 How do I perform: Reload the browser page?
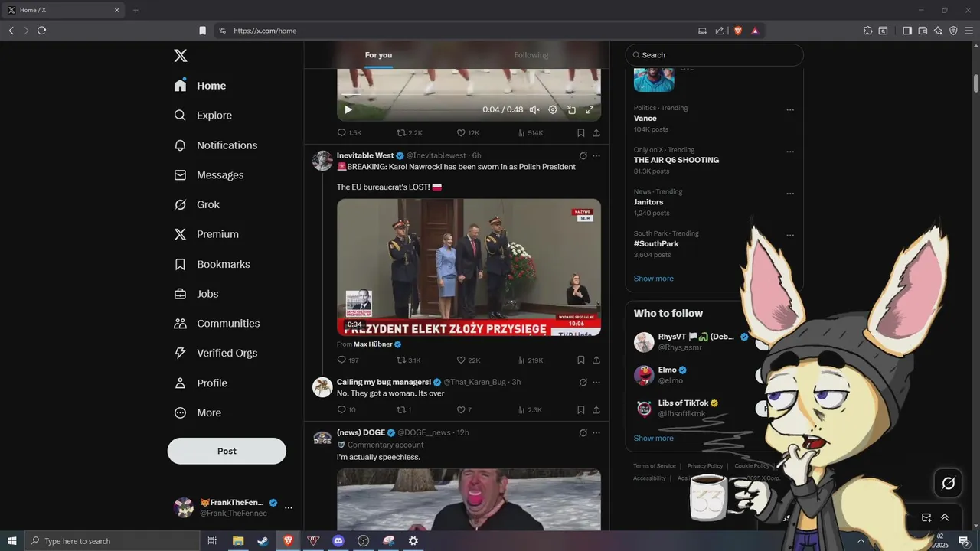41,31
